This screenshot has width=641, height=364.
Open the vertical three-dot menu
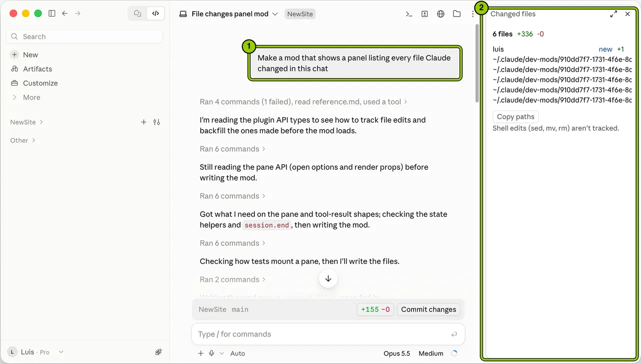tap(473, 14)
